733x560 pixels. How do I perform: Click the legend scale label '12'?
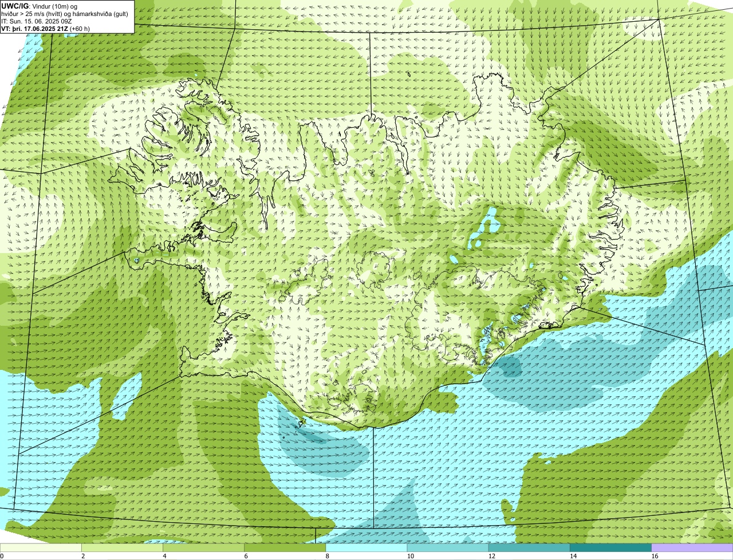coord(492,556)
